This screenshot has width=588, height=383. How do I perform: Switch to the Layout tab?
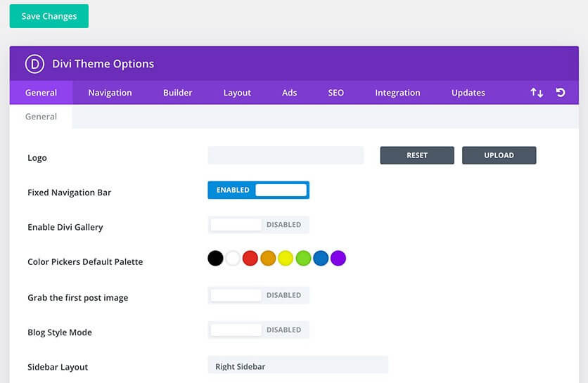pos(237,93)
